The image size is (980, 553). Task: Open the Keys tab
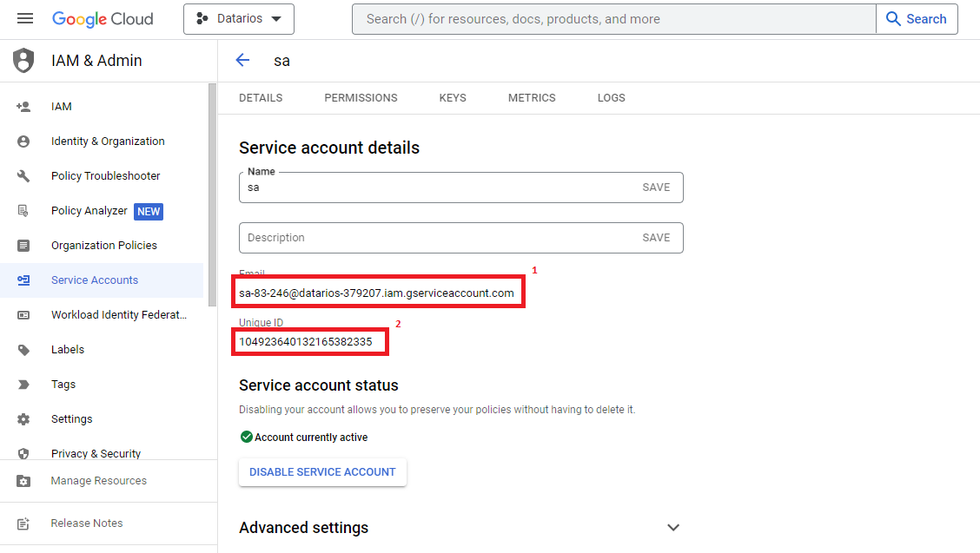(453, 98)
